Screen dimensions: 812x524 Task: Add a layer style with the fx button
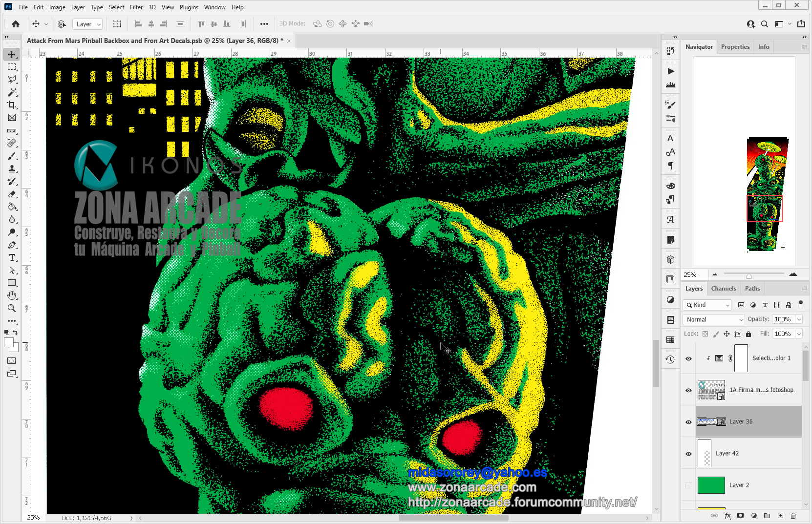(x=728, y=515)
